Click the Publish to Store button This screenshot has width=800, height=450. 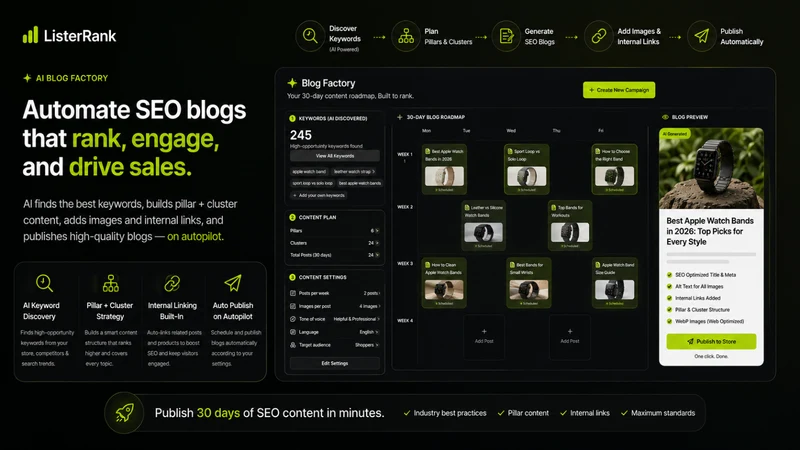tap(711, 341)
